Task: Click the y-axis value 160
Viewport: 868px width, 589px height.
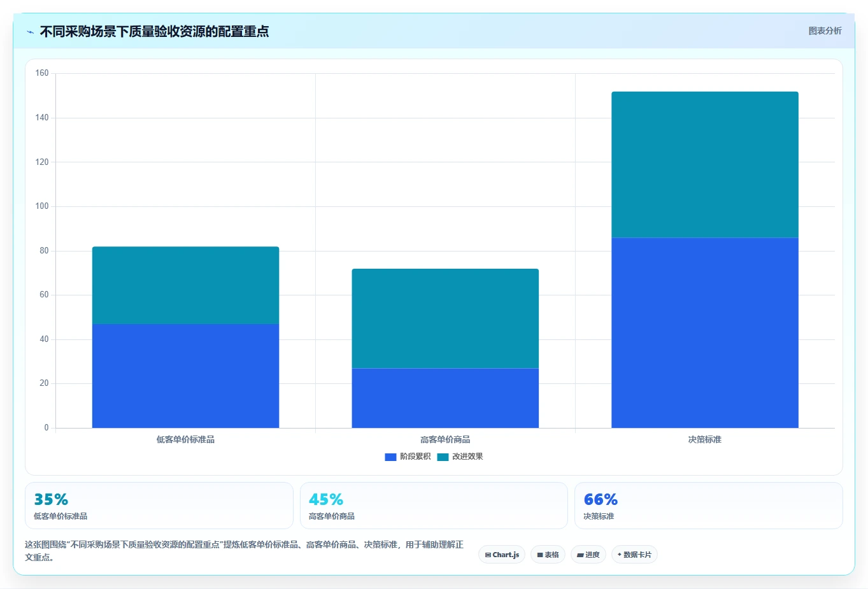Action: (x=42, y=73)
